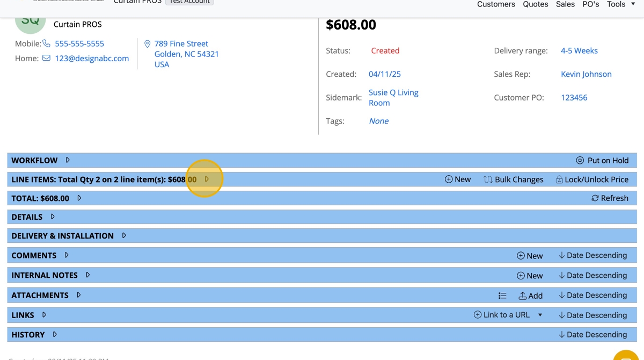Click the address location pin icon
This screenshot has width=644, height=360.
coord(148,44)
